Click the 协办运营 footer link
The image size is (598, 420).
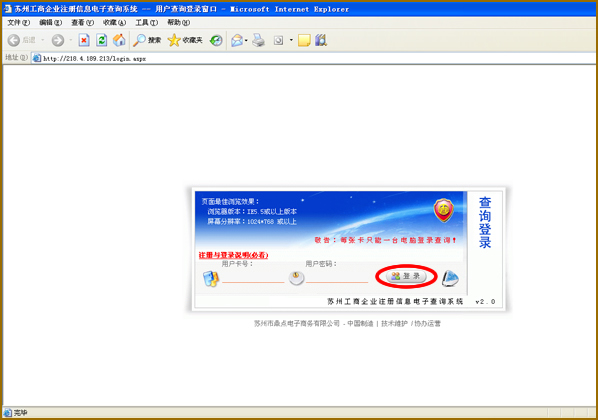(428, 323)
